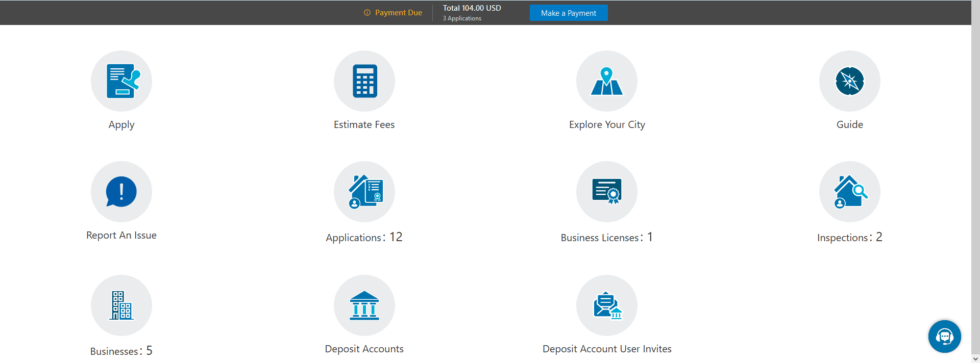This screenshot has width=980, height=363.
Task: Open the live chat support bubble
Action: [945, 336]
